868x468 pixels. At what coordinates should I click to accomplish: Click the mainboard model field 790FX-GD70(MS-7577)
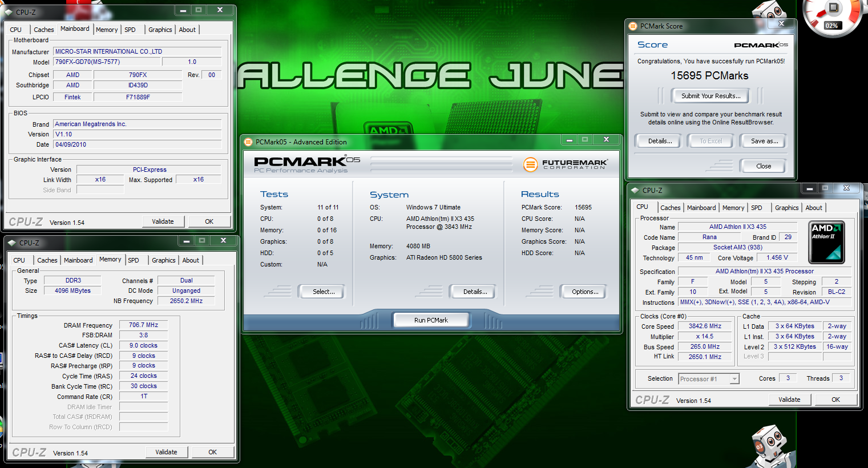point(107,62)
